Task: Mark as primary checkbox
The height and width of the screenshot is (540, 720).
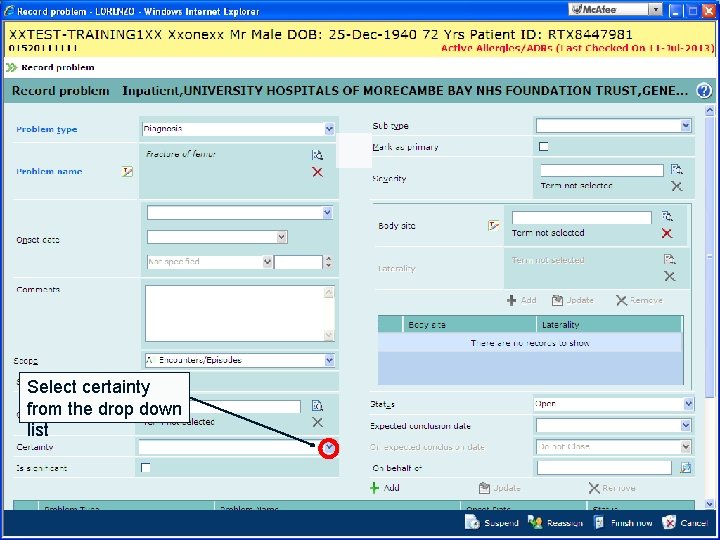Action: (543, 146)
